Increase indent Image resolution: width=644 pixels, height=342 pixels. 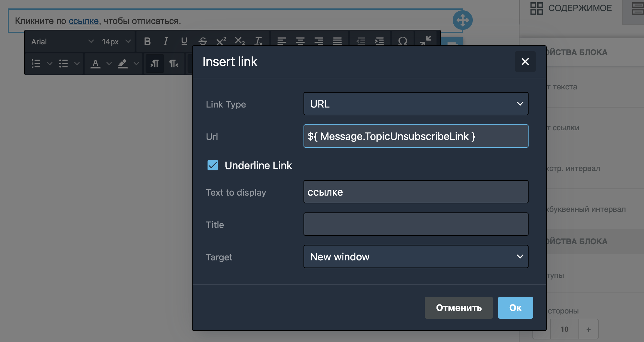(x=379, y=41)
